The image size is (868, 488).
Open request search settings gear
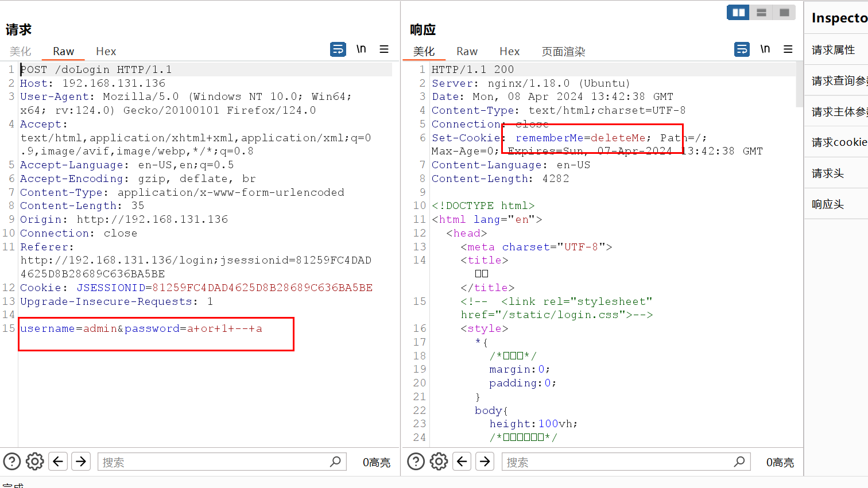click(35, 462)
